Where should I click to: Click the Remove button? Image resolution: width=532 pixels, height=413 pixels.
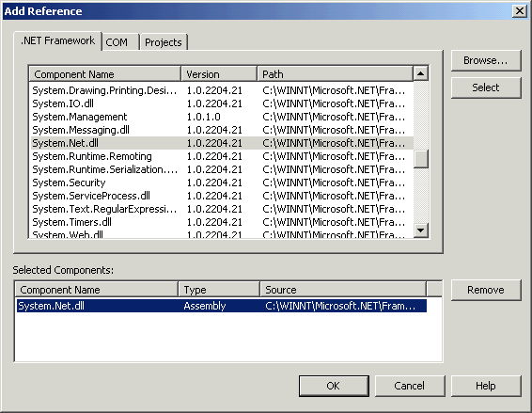486,290
